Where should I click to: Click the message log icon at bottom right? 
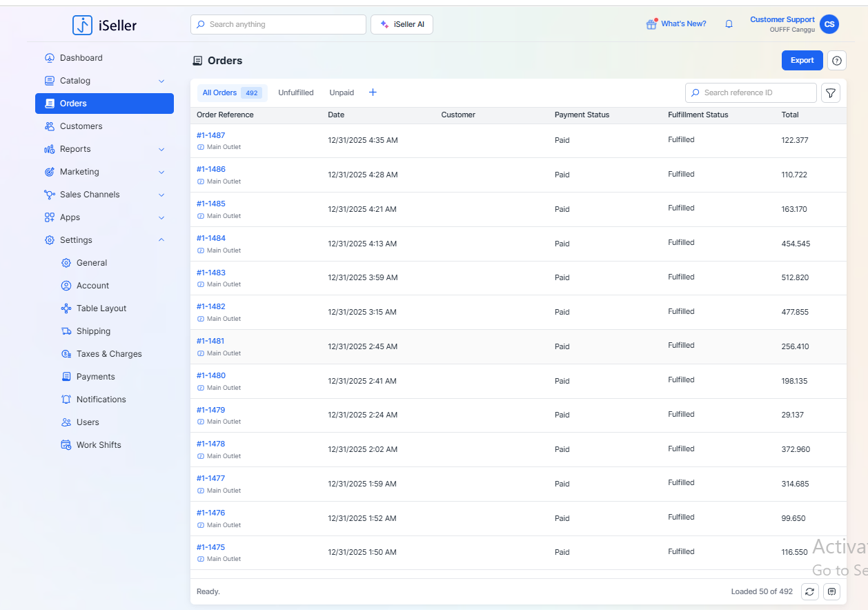point(831,591)
